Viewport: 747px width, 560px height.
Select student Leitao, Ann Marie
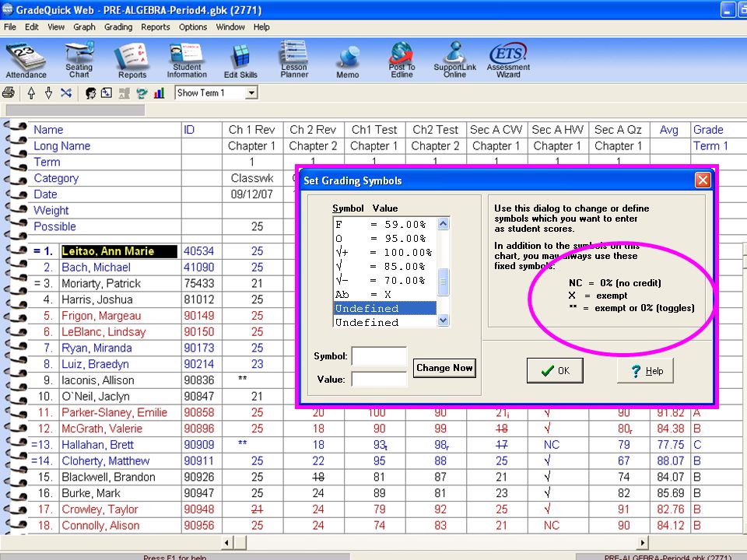(119, 251)
